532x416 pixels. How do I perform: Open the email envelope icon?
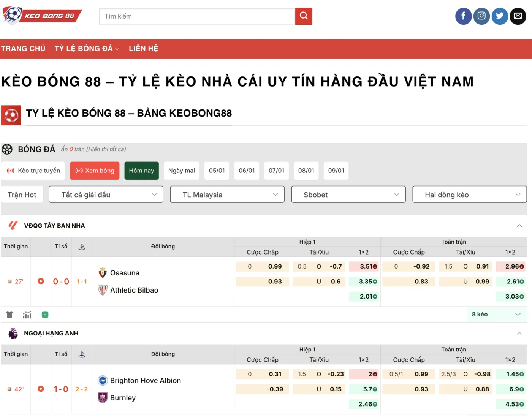518,16
